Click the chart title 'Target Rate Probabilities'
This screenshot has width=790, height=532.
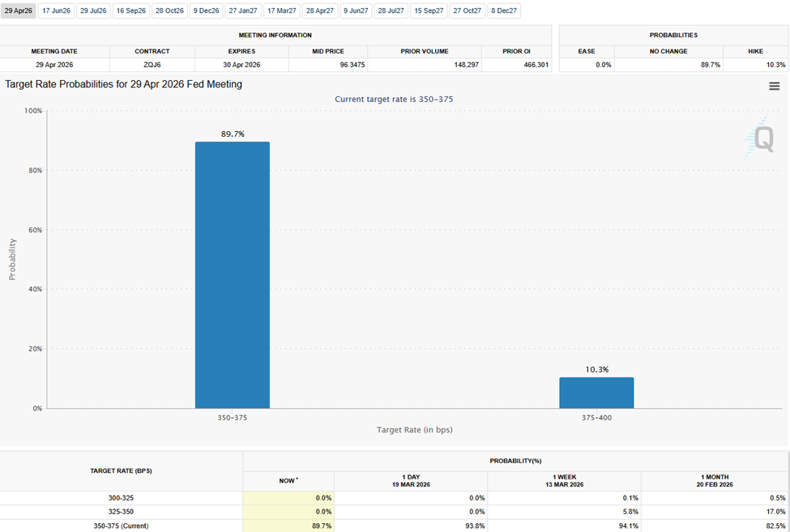(123, 84)
